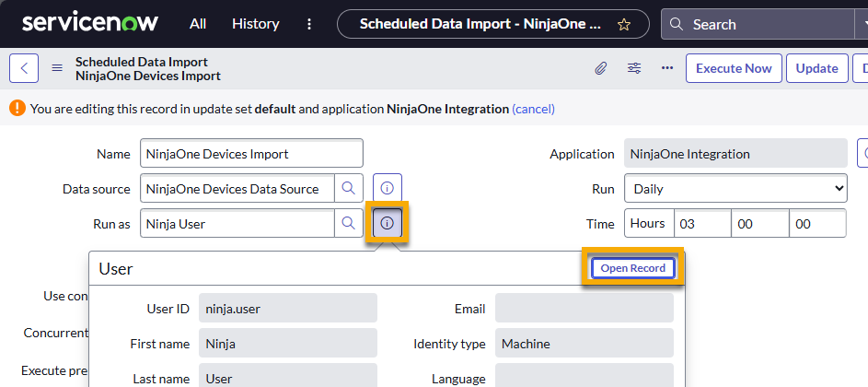The height and width of the screenshot is (387, 868).
Task: Open personalize form settings sliders icon
Action: 634,68
